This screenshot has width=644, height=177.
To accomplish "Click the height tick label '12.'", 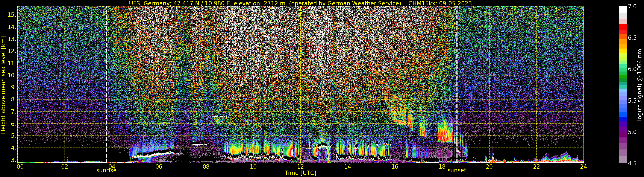I will point(12,51).
